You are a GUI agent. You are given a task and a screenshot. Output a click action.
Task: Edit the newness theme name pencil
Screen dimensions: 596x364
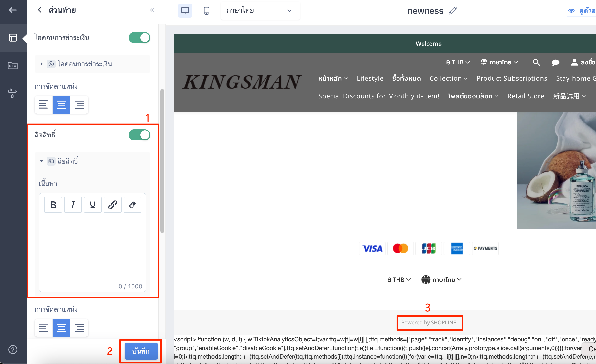453,11
